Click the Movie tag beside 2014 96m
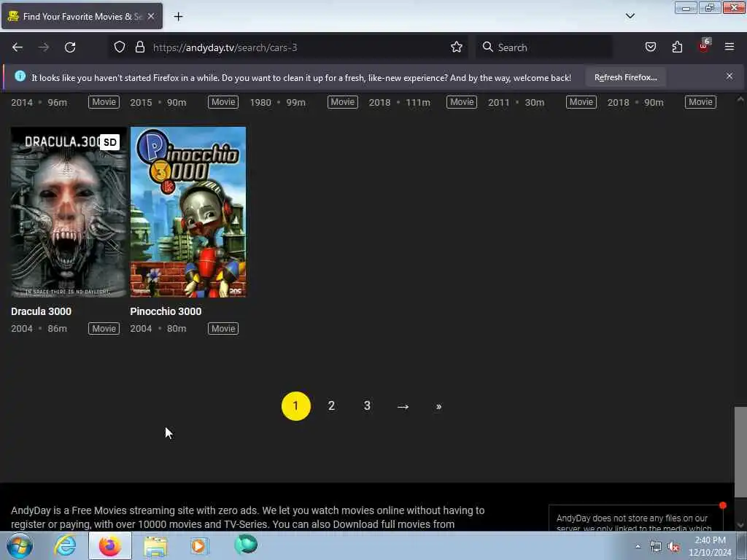The height and width of the screenshot is (560, 747). pyautogui.click(x=104, y=102)
